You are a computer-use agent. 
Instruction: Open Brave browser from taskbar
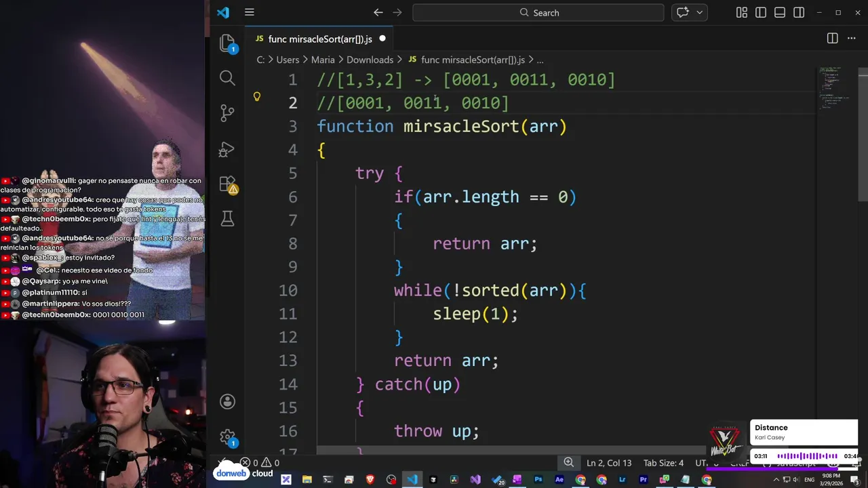[x=370, y=480]
